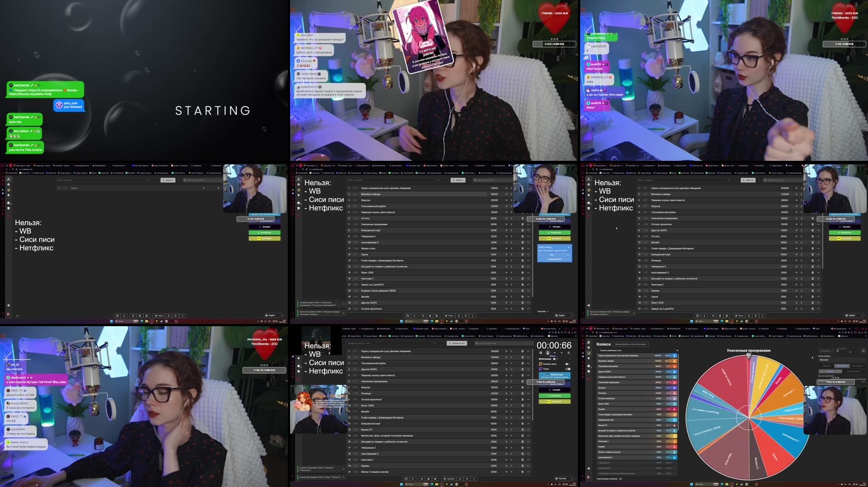The width and height of the screenshot is (868, 487).
Task: Collapse the "Интеграции" section
Action: pyautogui.click(x=554, y=359)
